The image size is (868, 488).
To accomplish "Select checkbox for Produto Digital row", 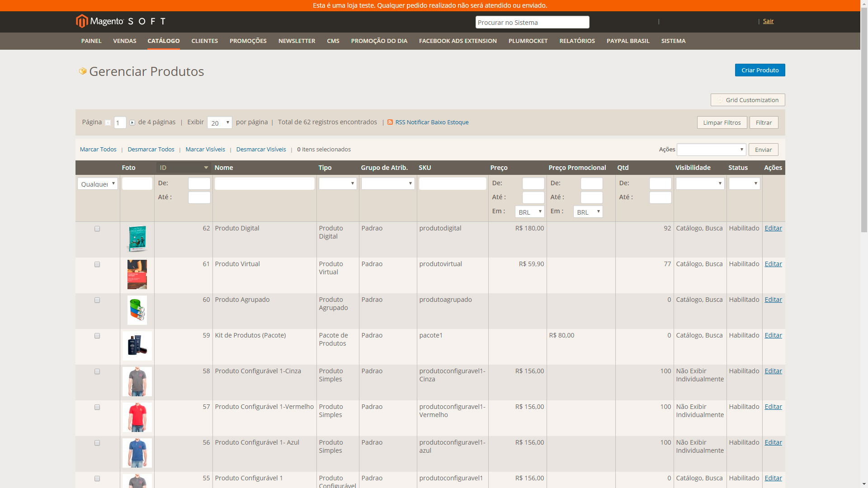I will tap(97, 229).
